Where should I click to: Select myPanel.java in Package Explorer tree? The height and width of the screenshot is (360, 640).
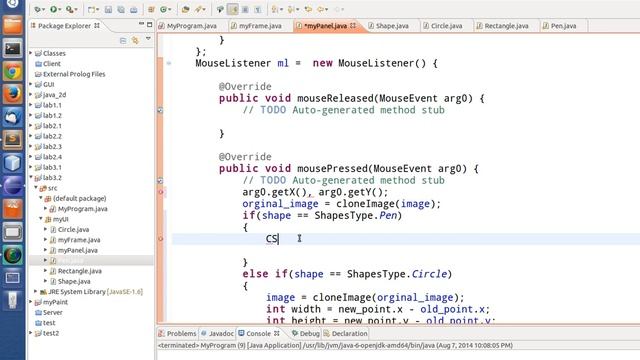click(x=78, y=250)
